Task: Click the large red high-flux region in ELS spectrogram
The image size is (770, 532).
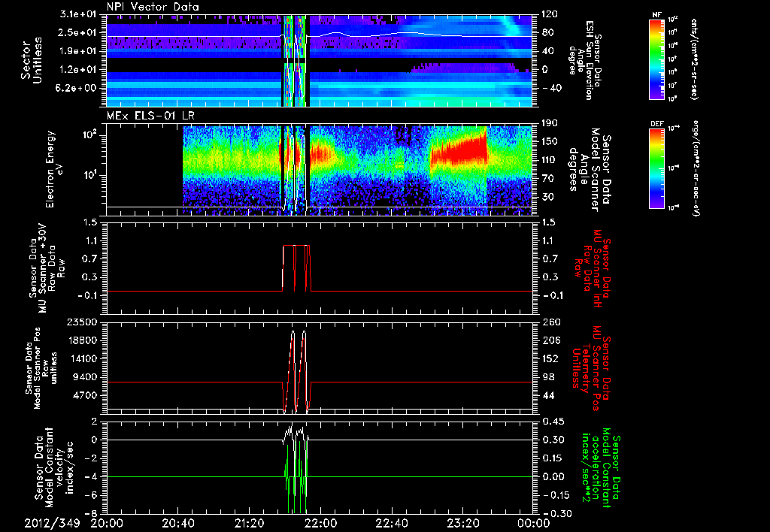Action: tap(459, 150)
